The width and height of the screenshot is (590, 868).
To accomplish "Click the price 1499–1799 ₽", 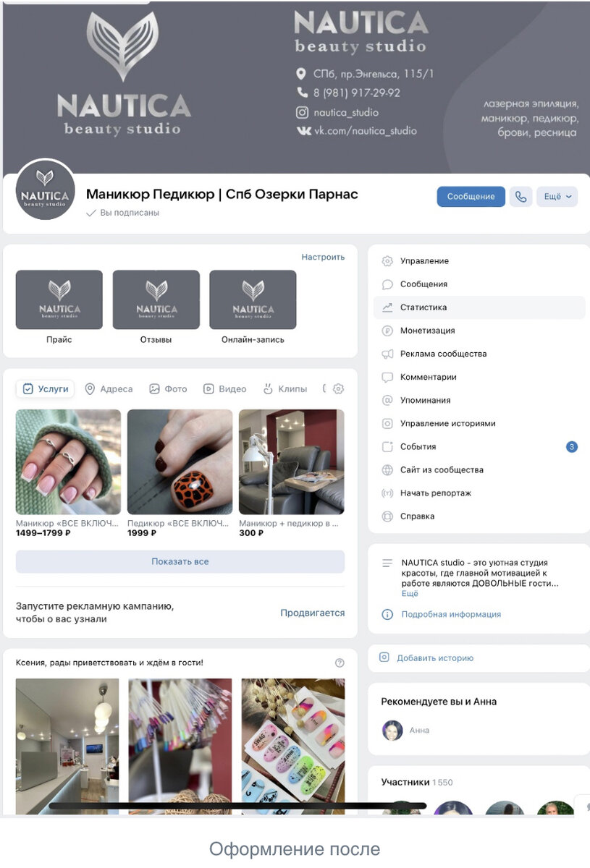I will point(43,533).
